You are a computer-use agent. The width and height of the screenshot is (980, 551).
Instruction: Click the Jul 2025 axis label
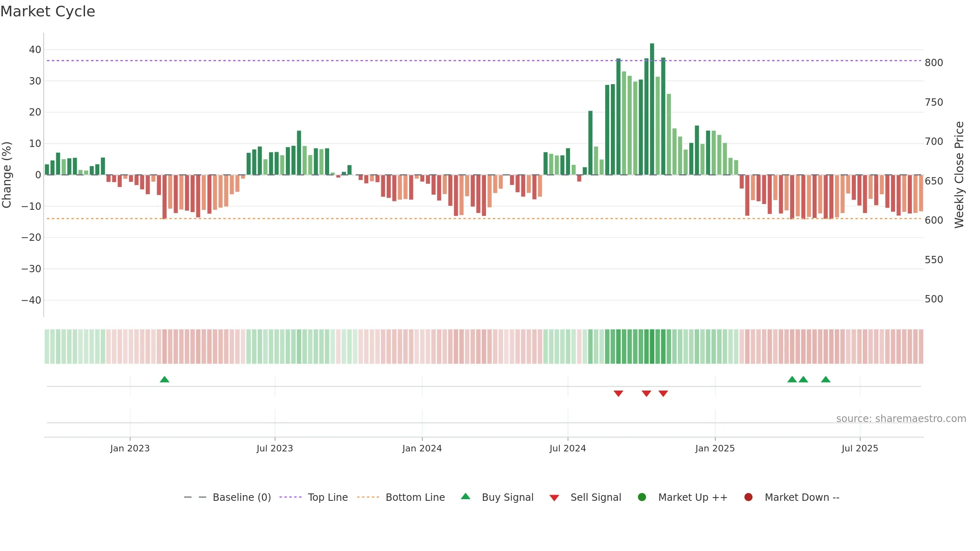[x=860, y=448]
